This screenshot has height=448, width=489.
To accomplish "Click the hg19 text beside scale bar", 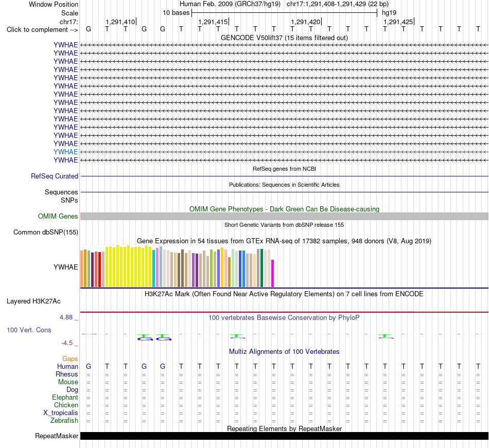I will 389,13.
